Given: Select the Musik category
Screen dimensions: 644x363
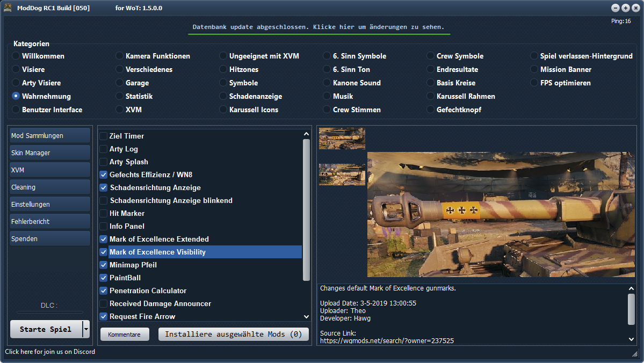Looking at the screenshot, I should click(x=327, y=96).
